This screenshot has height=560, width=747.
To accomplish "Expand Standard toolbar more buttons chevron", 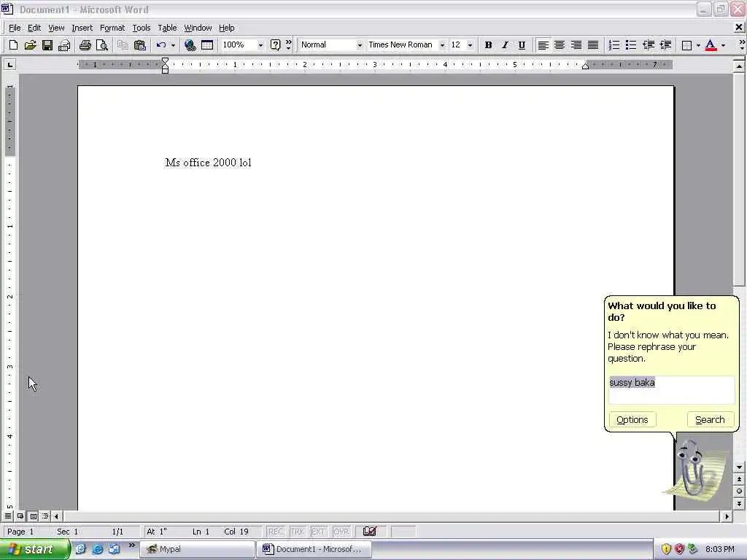I will coord(289,44).
